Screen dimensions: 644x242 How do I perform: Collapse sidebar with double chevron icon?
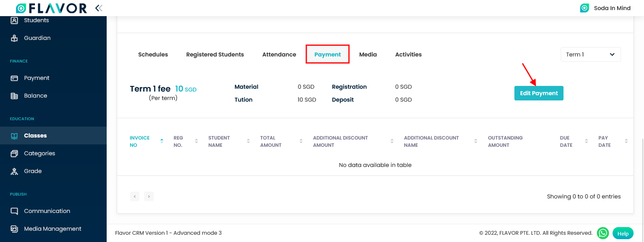99,8
